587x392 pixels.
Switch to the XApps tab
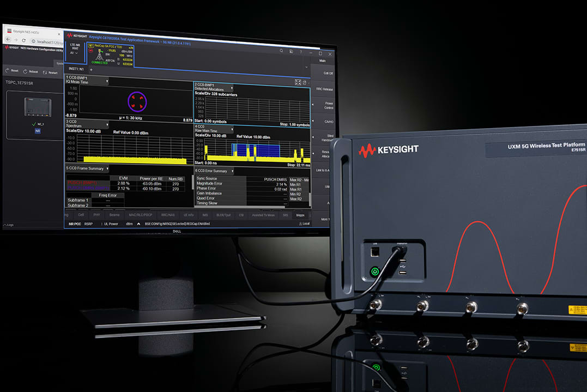(301, 215)
